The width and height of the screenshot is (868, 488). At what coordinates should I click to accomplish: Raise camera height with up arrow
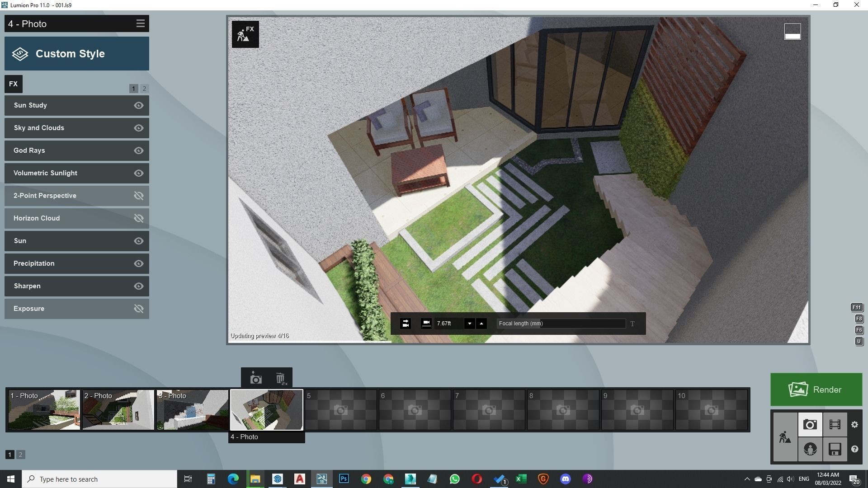point(481,324)
